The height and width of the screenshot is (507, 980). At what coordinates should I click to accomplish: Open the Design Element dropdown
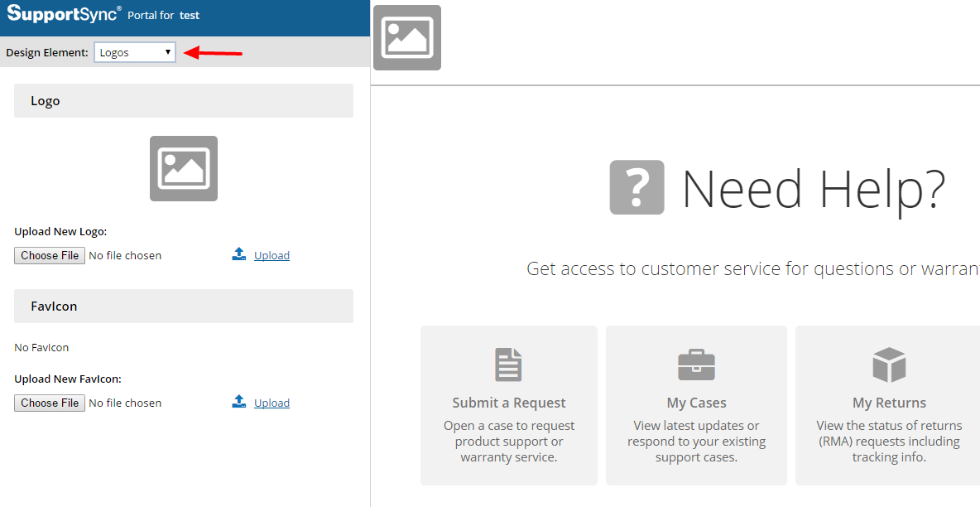coord(135,52)
